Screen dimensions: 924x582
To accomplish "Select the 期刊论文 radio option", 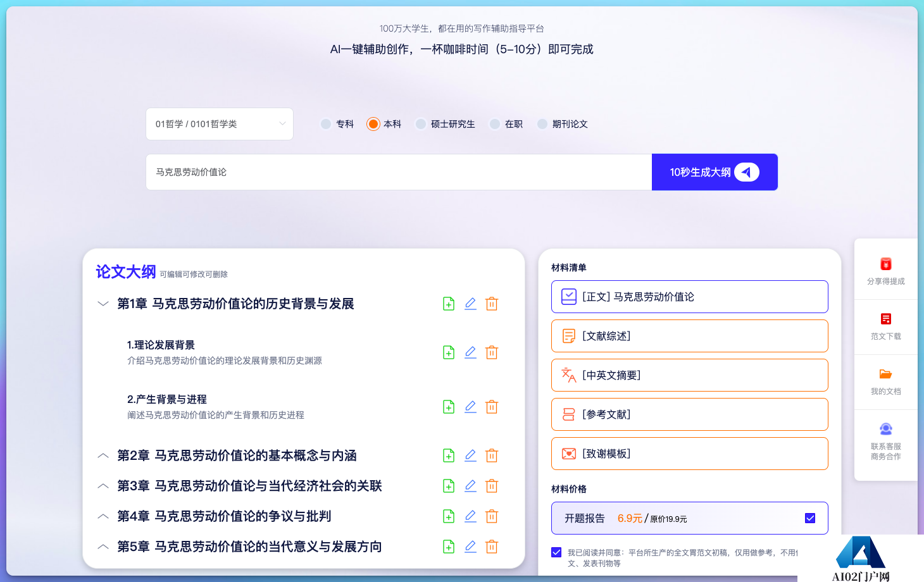I will [x=542, y=124].
